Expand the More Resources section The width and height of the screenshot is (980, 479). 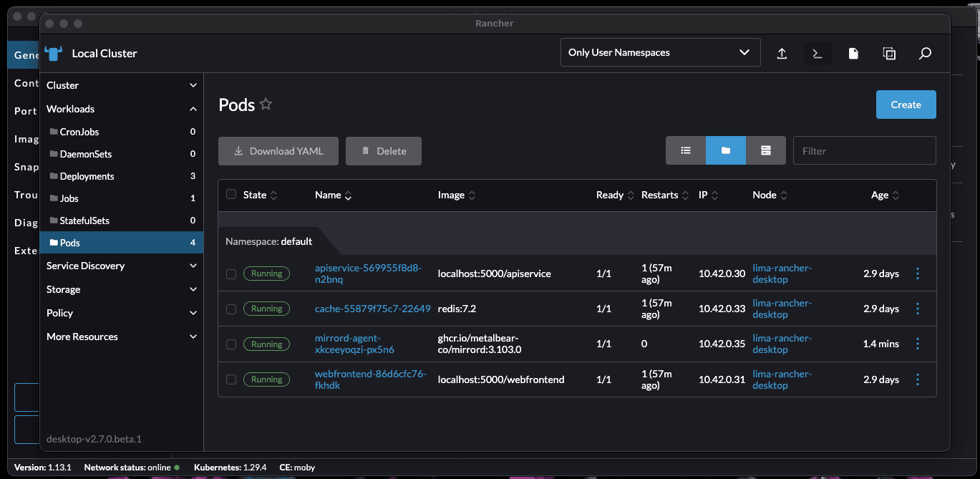pos(122,337)
